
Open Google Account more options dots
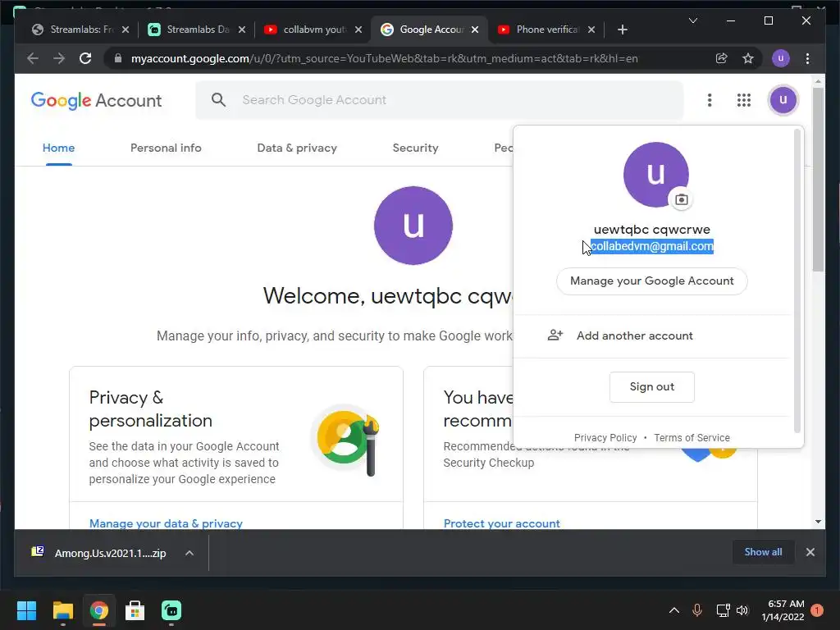[x=710, y=100]
